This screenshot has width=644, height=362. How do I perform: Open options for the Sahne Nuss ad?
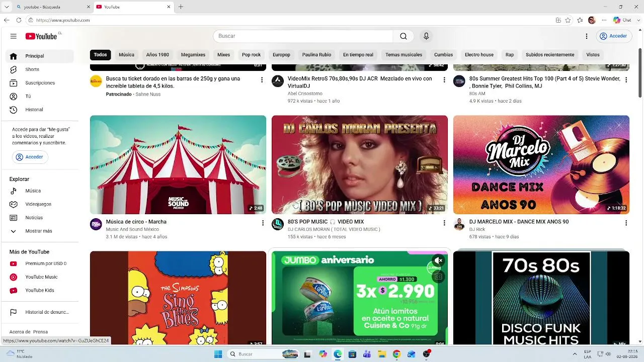(262, 80)
